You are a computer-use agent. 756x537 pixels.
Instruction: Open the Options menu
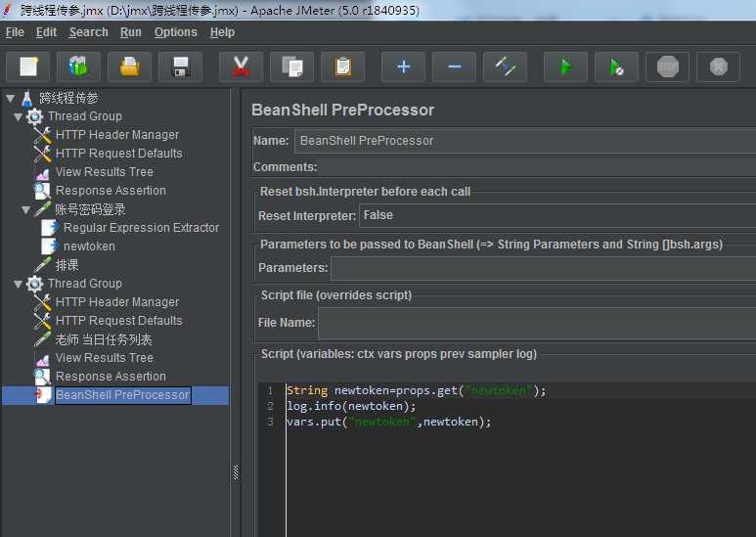(175, 32)
